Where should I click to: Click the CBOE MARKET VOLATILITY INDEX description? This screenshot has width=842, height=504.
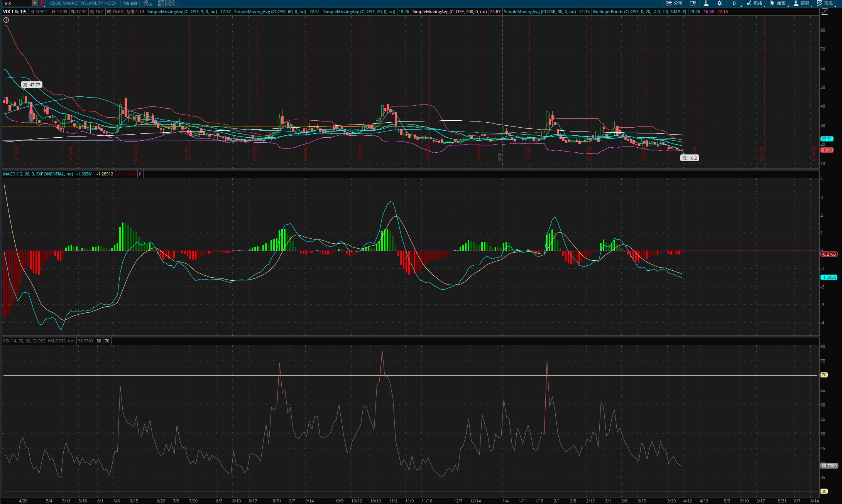point(83,3)
